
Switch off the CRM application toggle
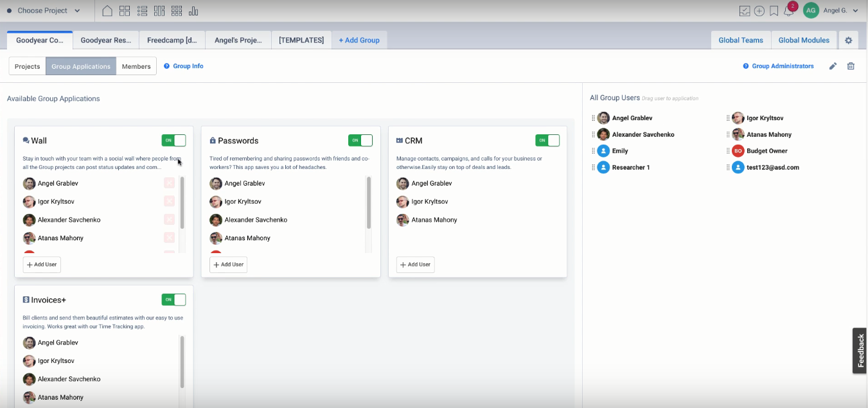pos(547,140)
